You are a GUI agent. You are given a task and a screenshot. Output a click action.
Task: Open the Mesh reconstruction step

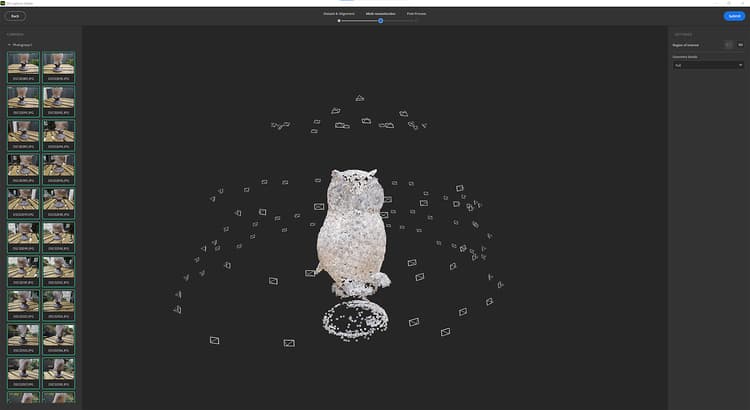(x=380, y=14)
